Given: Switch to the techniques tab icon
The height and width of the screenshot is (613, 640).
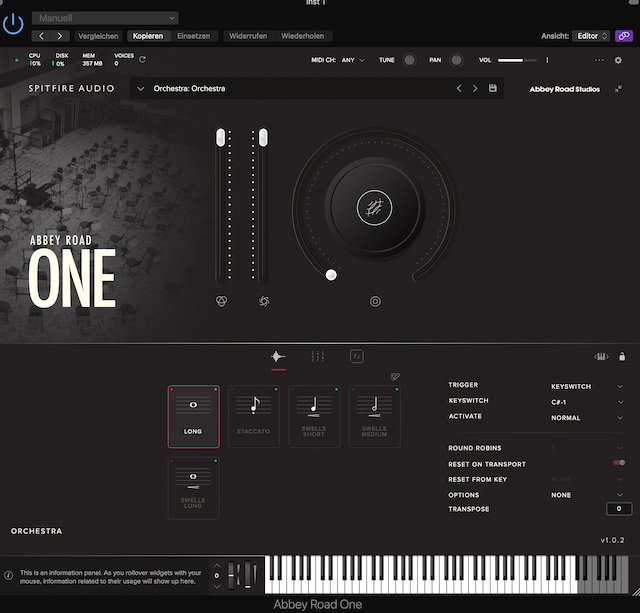Looking at the screenshot, I should pos(278,356).
